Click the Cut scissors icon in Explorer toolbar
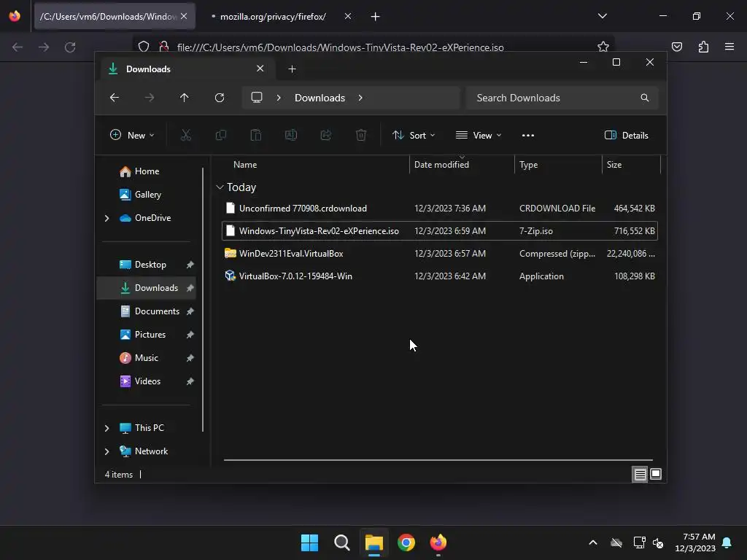 (x=186, y=135)
